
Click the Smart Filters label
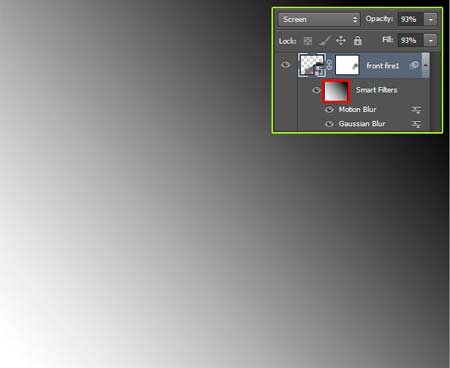376,90
